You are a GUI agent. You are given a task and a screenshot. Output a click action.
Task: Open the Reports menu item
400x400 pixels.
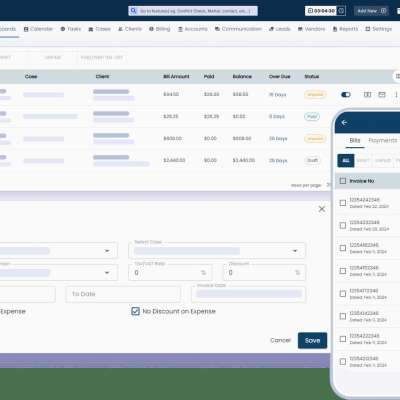click(x=345, y=29)
